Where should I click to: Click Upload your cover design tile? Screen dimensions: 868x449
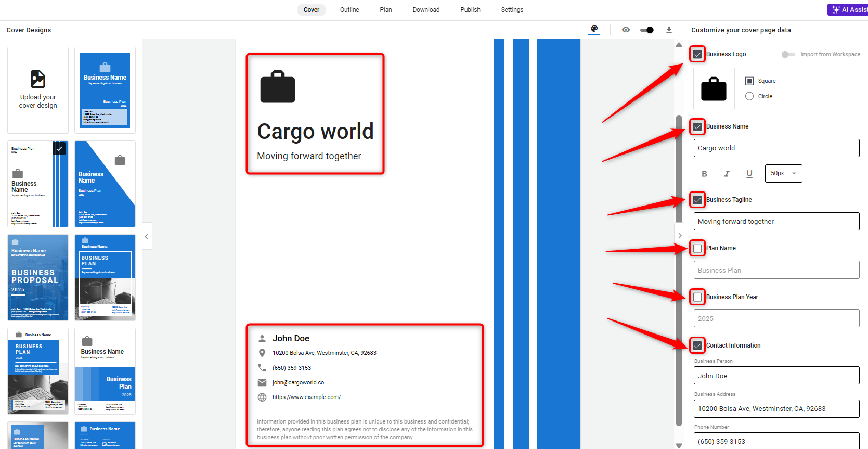click(38, 90)
